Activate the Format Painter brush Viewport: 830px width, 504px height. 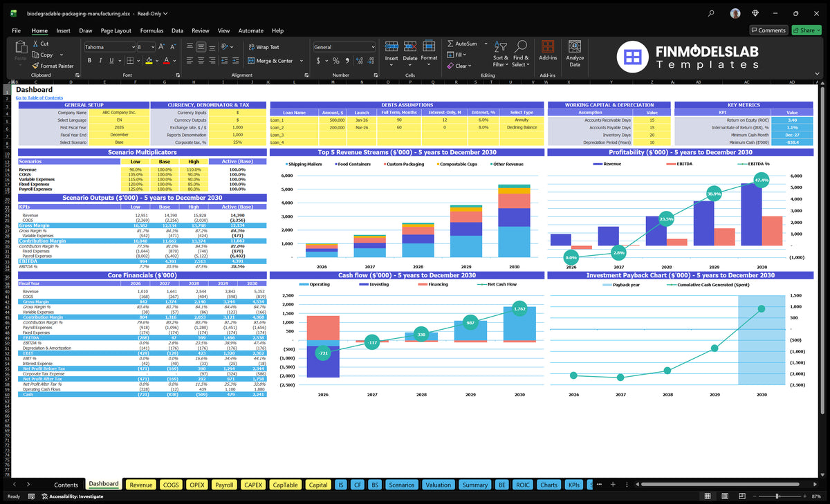pos(35,66)
